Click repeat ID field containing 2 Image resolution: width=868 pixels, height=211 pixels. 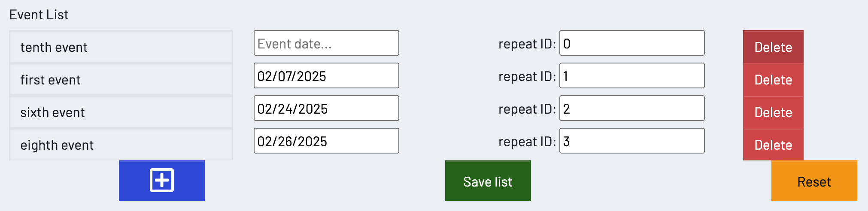(631, 109)
